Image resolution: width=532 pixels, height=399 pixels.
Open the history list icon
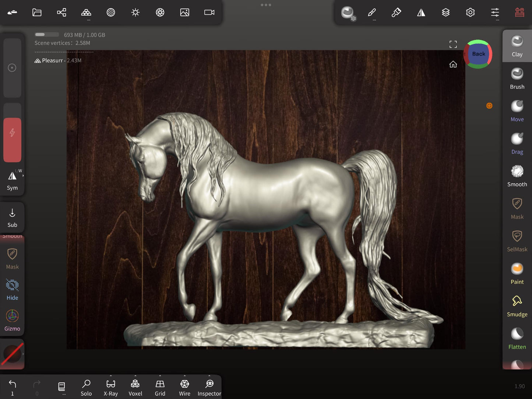pos(61,388)
